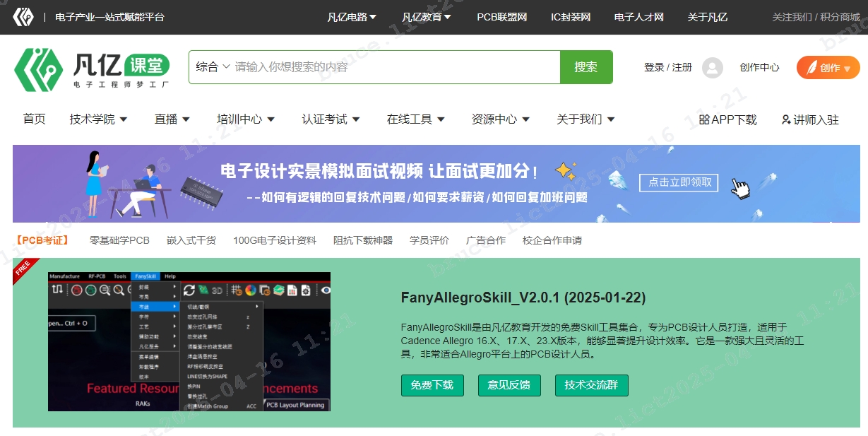Click 登录 link
This screenshot has width=868, height=436.
pyautogui.click(x=654, y=68)
